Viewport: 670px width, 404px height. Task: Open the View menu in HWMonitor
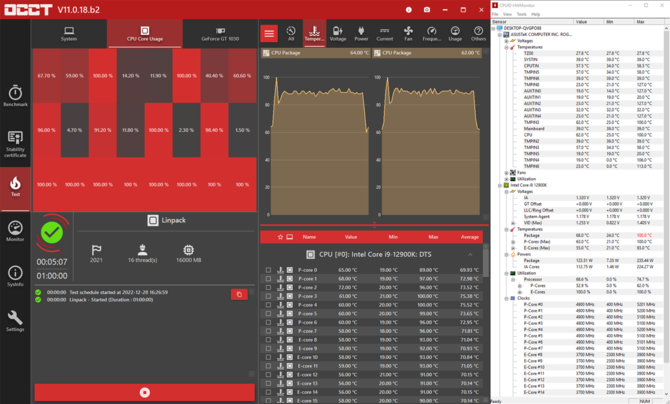(507, 14)
